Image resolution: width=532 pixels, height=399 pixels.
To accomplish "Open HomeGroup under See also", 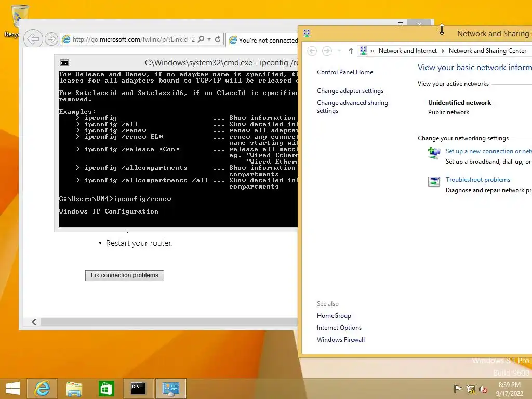I will pyautogui.click(x=334, y=316).
